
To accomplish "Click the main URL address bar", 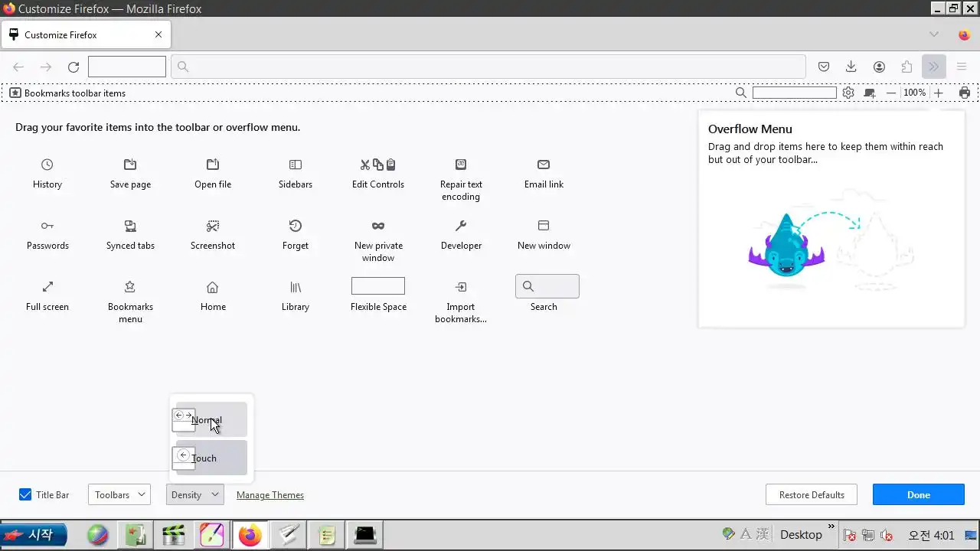I will (488, 67).
